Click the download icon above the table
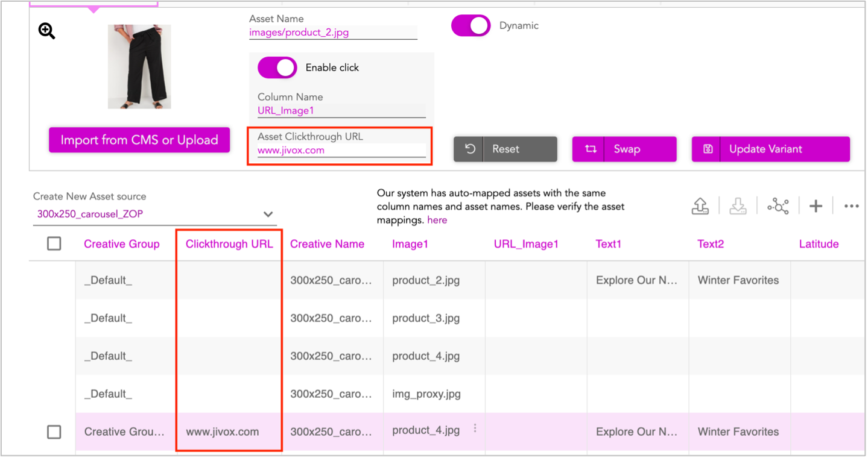Screen dimensions: 868x458 click(x=738, y=206)
